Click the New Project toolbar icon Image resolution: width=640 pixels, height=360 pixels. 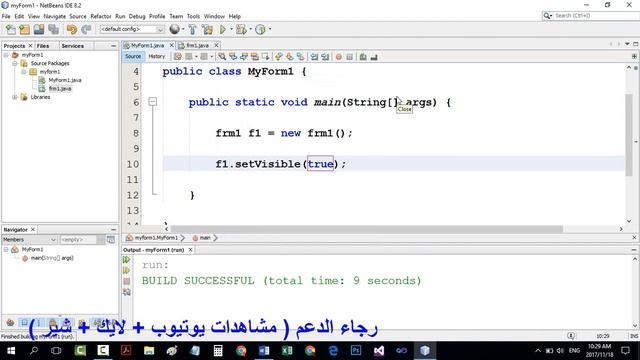click(24, 29)
